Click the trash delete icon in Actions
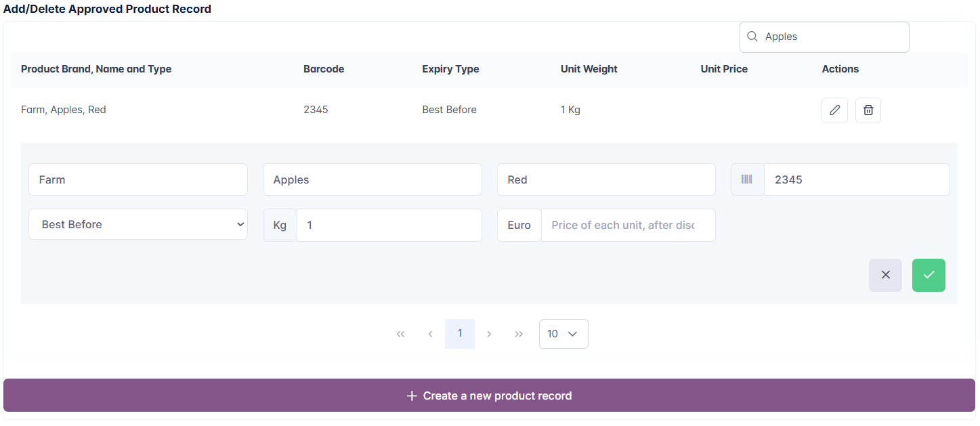980x426 pixels. click(868, 110)
